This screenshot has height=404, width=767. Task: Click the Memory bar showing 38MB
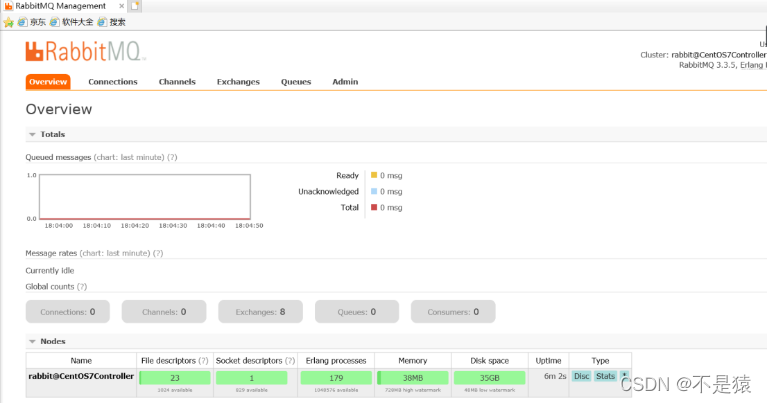413,378
